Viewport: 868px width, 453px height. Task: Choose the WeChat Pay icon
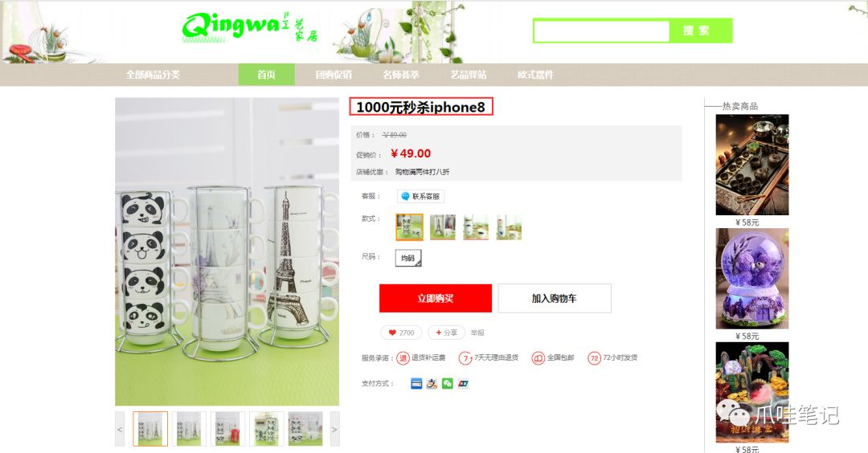click(x=448, y=384)
